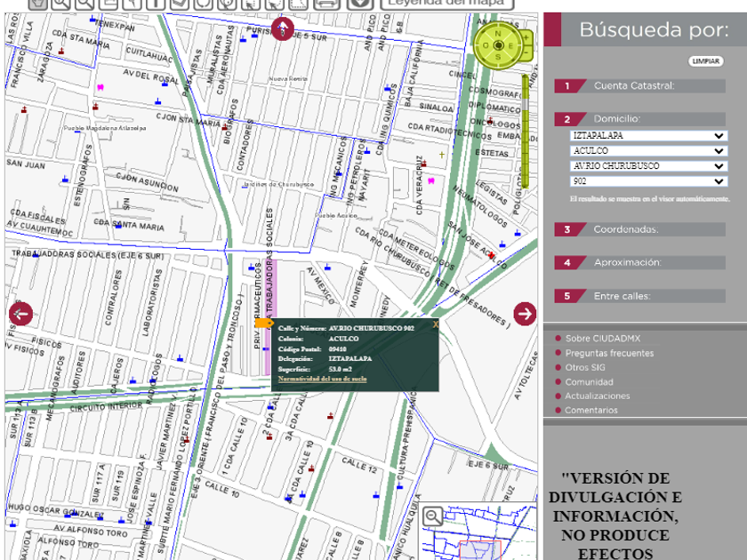
Task: Close the property info popup
Action: (435, 324)
